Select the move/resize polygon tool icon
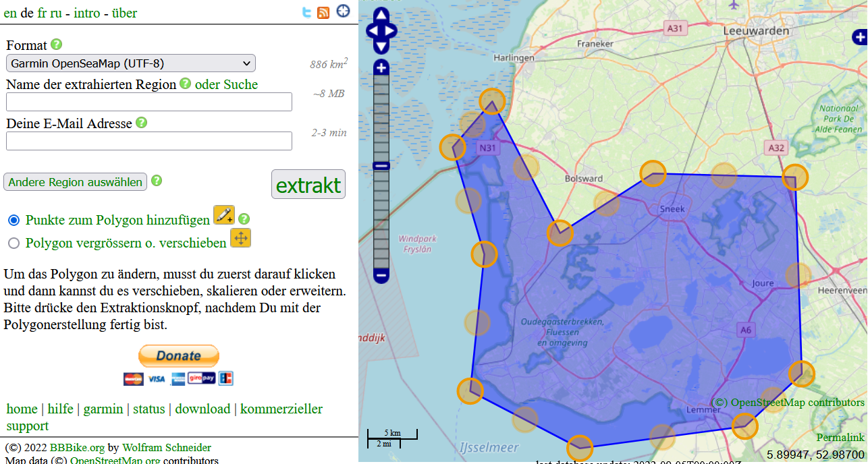This screenshot has height=464, width=868. 240,238
